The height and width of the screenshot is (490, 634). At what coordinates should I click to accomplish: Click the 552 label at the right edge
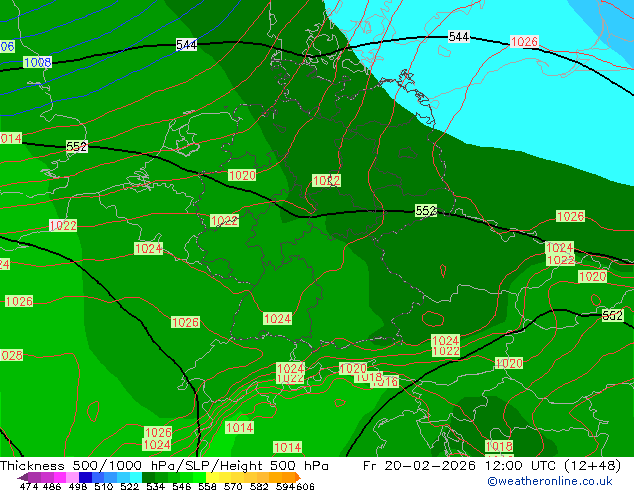[612, 316]
